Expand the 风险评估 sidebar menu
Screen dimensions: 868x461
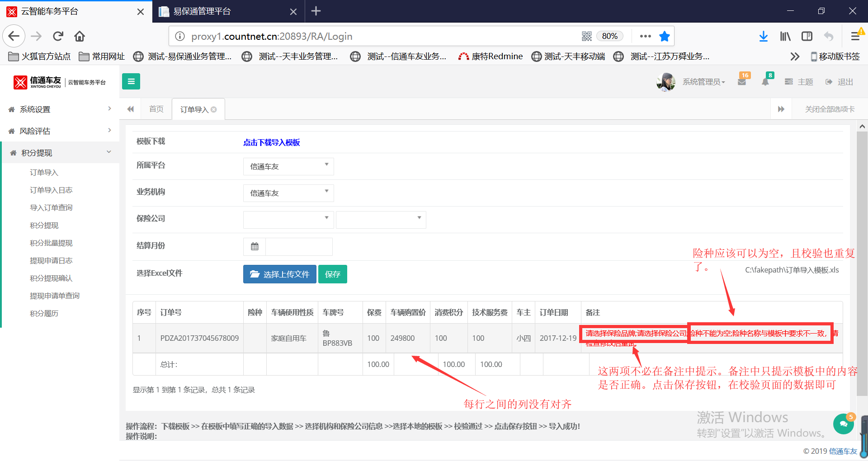click(60, 131)
